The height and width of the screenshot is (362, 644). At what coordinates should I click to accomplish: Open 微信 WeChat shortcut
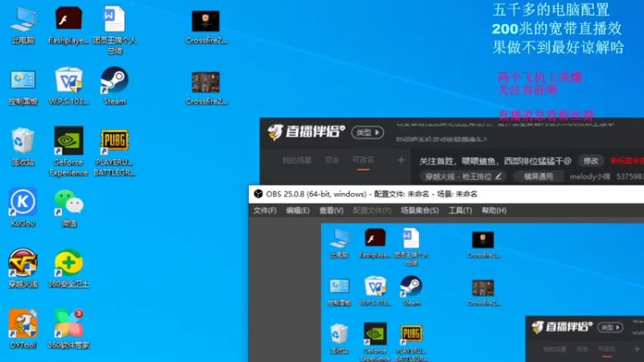tap(68, 208)
